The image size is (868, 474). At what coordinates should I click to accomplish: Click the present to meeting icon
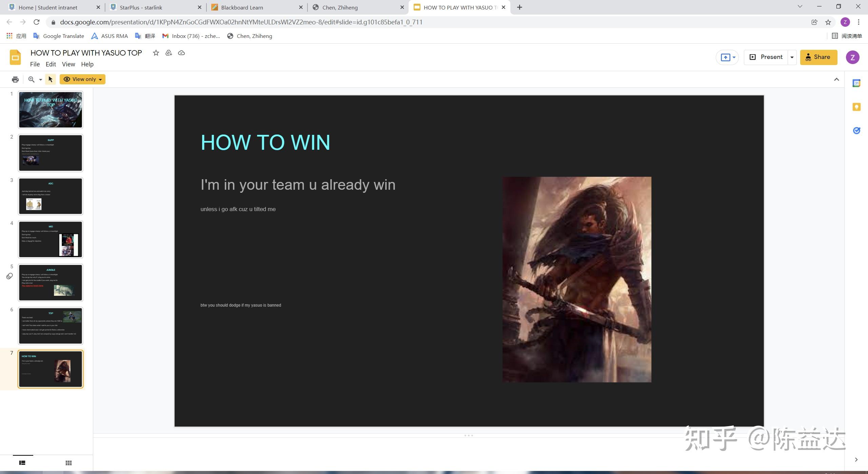(725, 57)
